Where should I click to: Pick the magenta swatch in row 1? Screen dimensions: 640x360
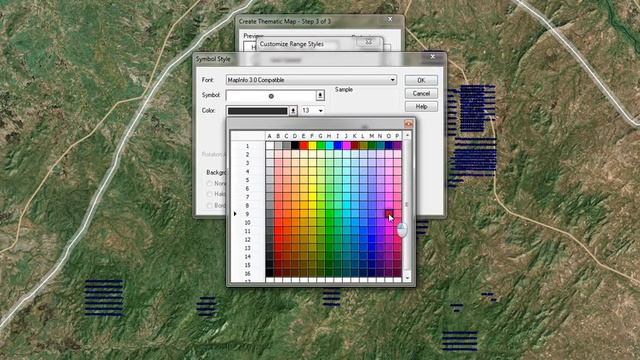coord(346,146)
